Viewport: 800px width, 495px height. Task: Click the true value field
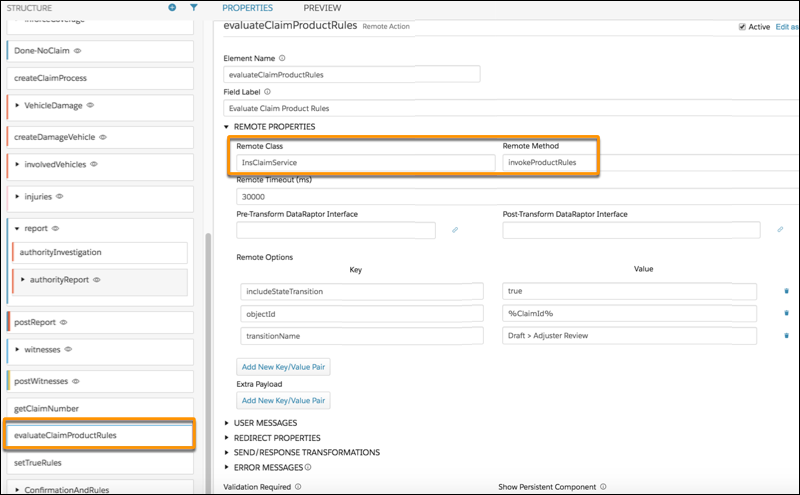[x=630, y=291]
